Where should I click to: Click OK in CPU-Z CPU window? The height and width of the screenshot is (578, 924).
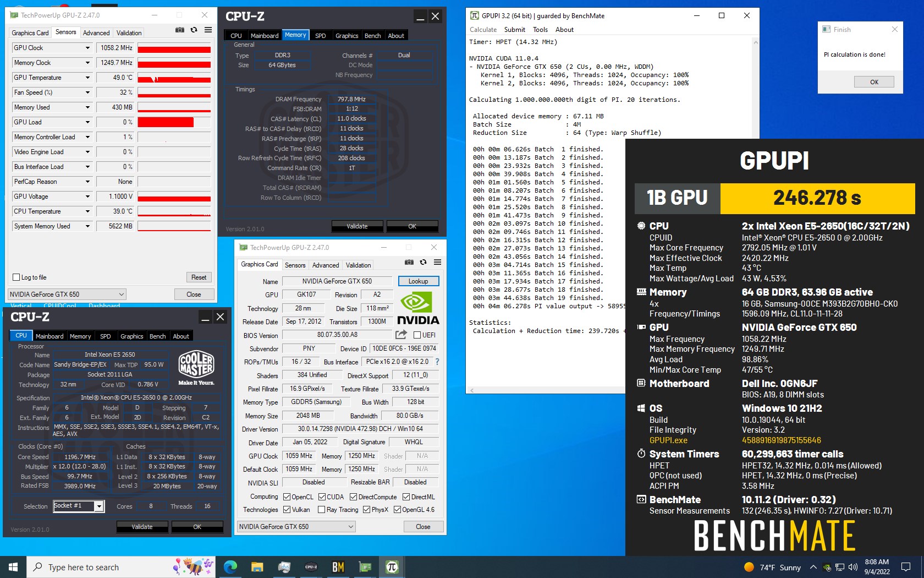(x=197, y=527)
